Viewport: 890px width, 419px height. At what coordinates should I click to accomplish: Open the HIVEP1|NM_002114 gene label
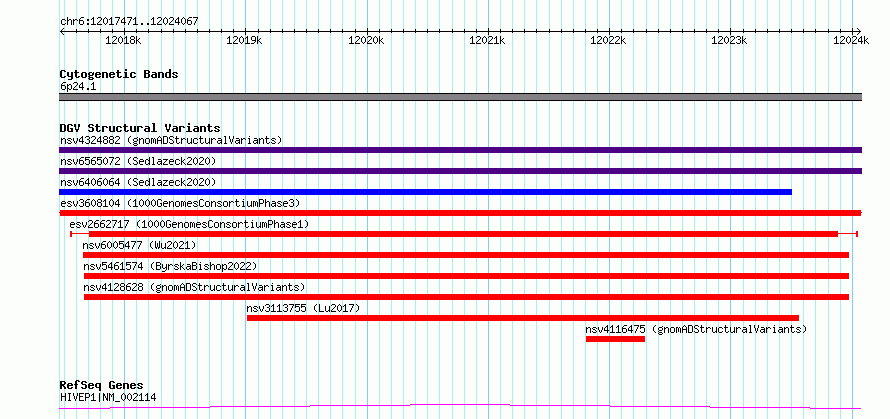tap(108, 397)
